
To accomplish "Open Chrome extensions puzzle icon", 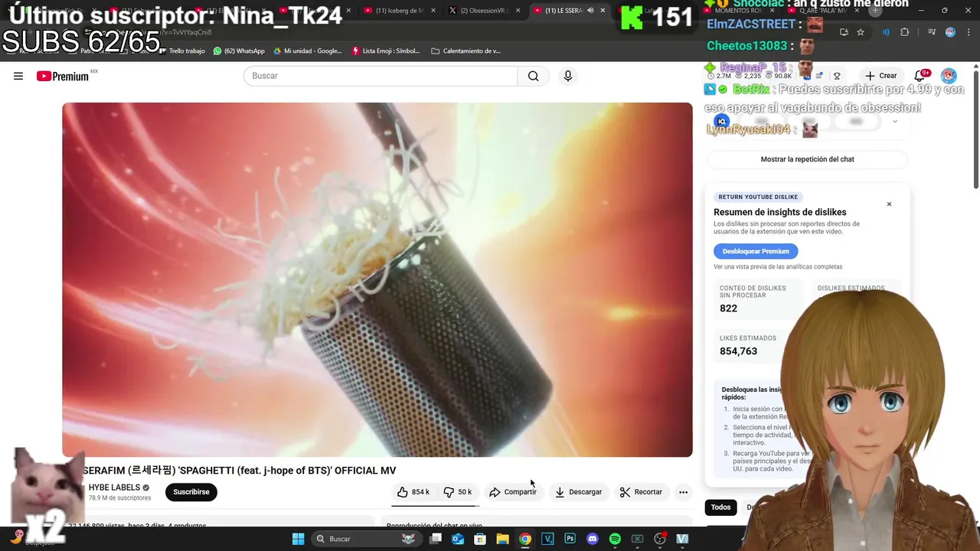I will pyautogui.click(x=904, y=32).
